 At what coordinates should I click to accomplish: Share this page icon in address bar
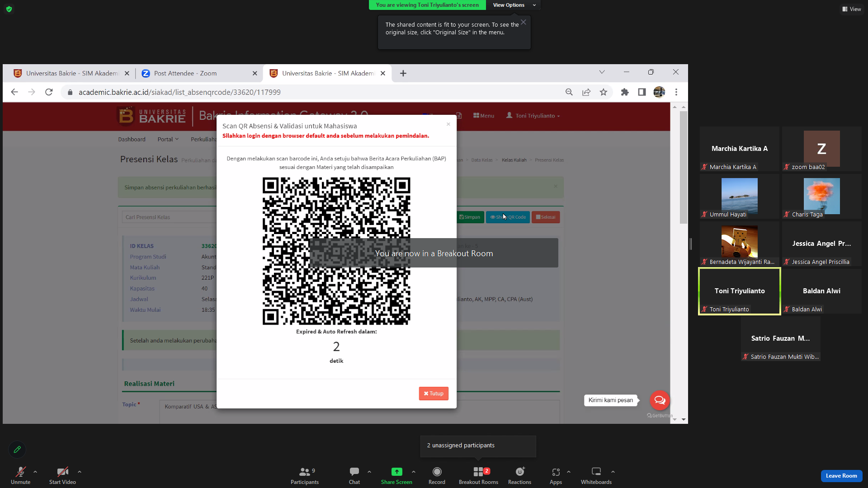pyautogui.click(x=586, y=92)
